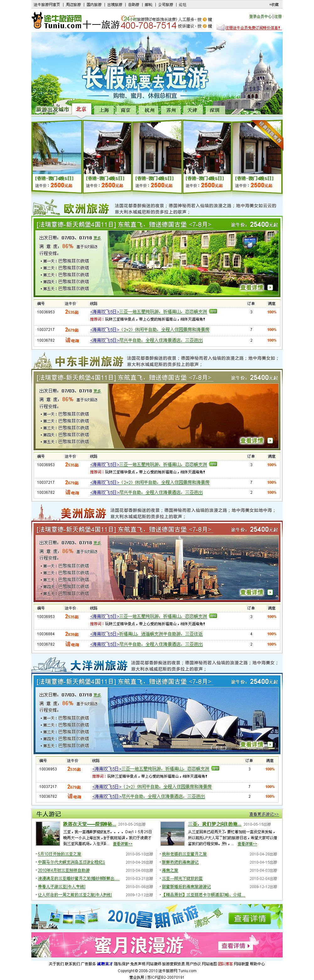Click 更多 beside departure dates in 欧洲旅游

click(97, 238)
